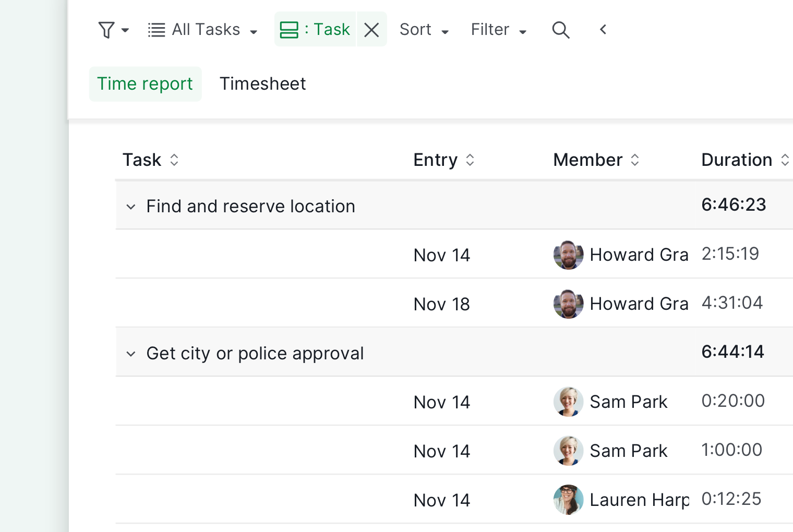793x532 pixels.
Task: Open the Sort dropdown
Action: [424, 30]
